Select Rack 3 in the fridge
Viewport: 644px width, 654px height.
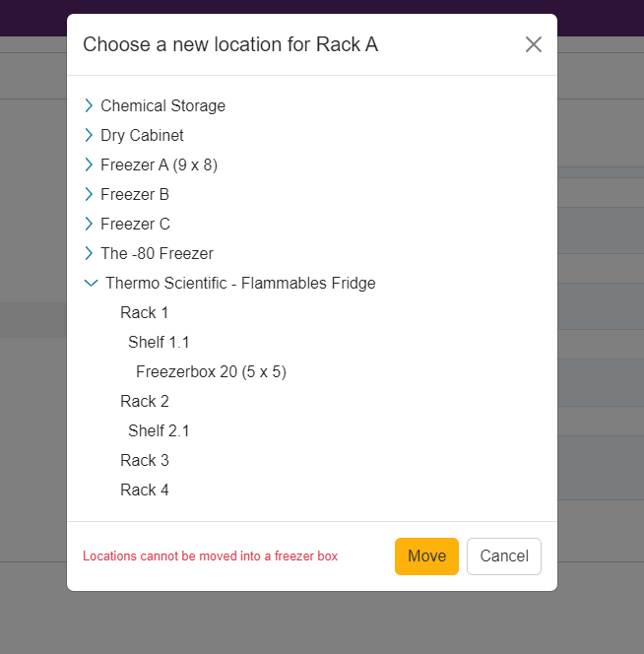(x=145, y=461)
